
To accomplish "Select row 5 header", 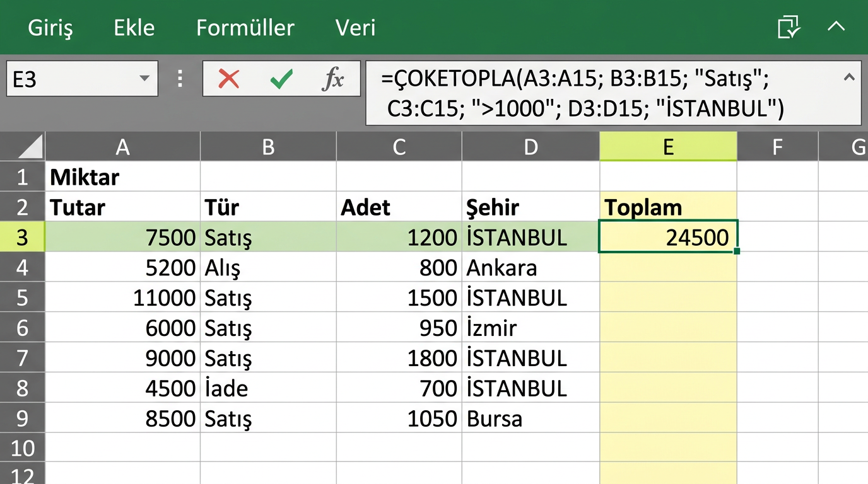I will click(22, 297).
